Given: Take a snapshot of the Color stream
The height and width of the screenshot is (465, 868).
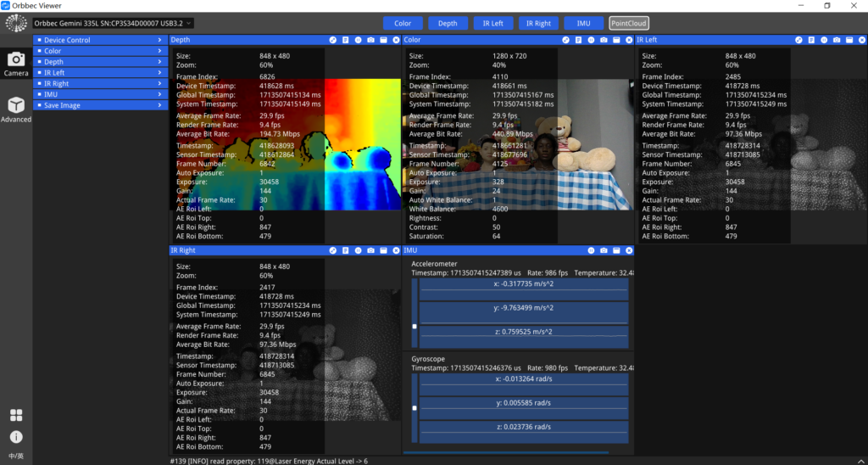Looking at the screenshot, I should coord(604,40).
